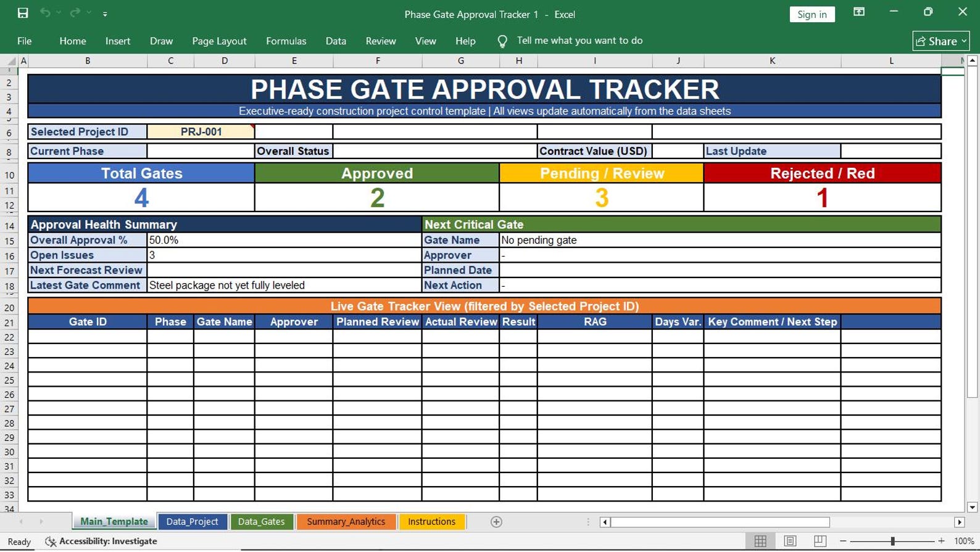Click previous sheet navigation arrow
Viewport: 980px width, 552px height.
coord(22,522)
